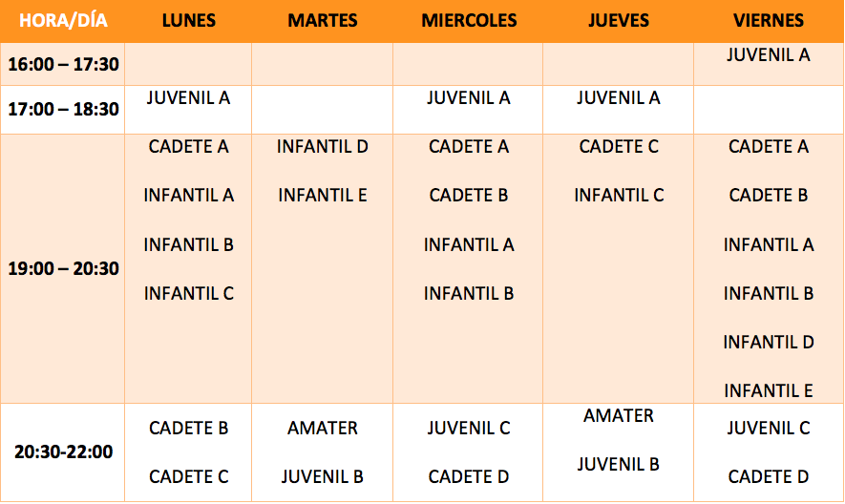
Task: Select INFANTIL E under Viernes
Action: (x=769, y=390)
